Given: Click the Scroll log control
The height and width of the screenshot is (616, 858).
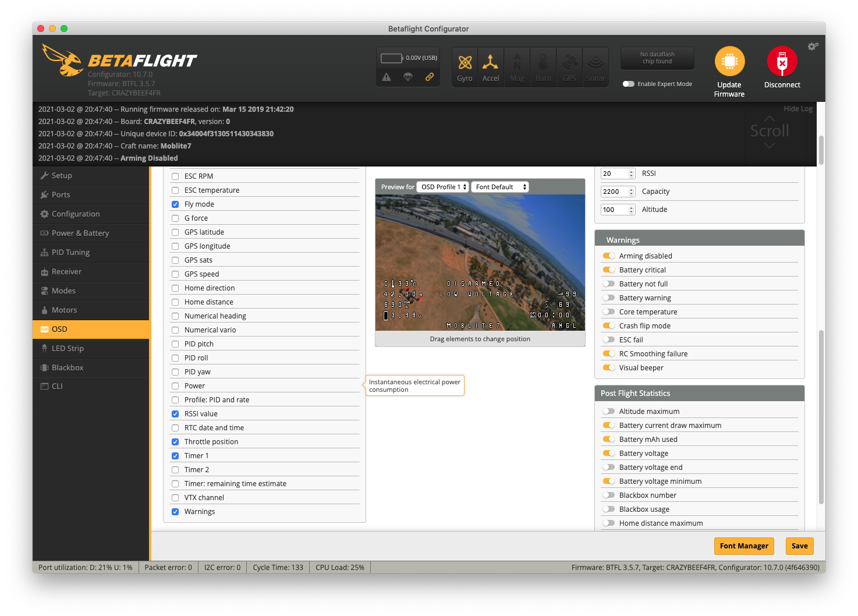Looking at the screenshot, I should tap(770, 132).
